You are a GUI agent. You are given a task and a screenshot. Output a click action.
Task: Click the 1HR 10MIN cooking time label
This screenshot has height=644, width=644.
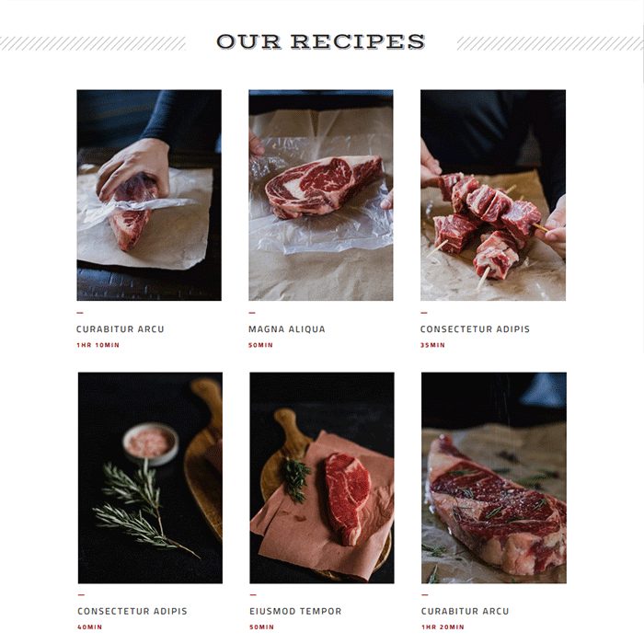98,345
